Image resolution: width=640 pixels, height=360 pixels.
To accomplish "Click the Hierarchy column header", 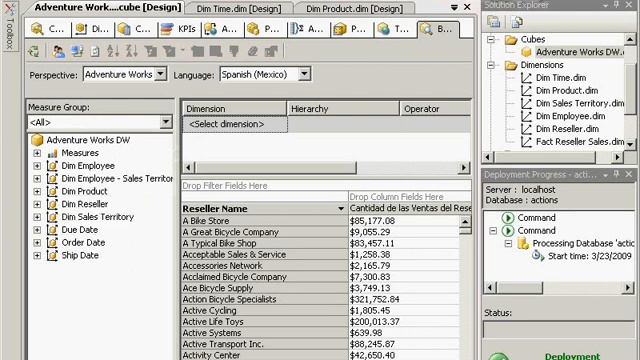I will pyautogui.click(x=343, y=109).
